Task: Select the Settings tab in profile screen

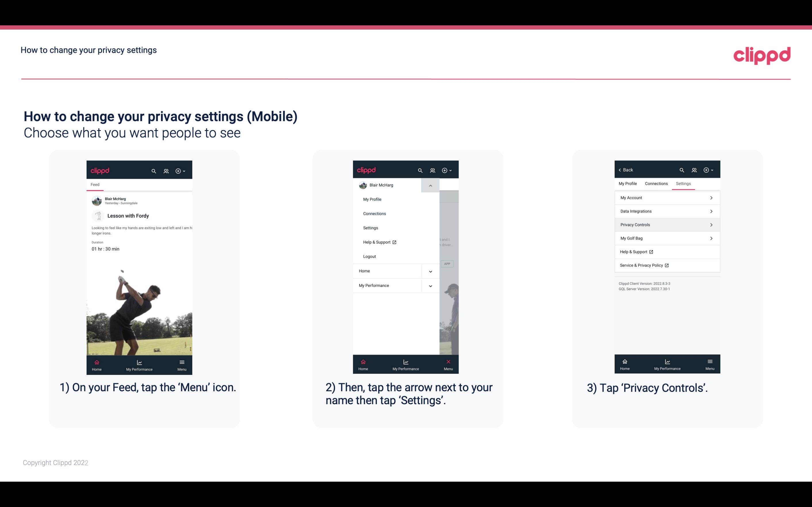Action: coord(683,183)
